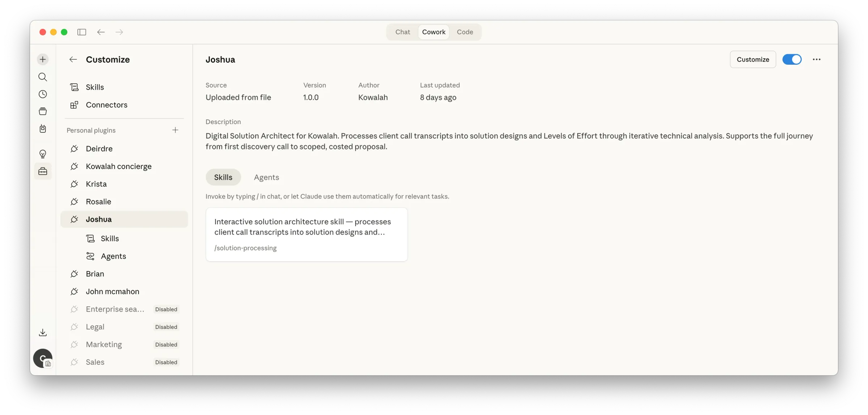868x415 pixels.
Task: Select the Kowalah concierge plugin
Action: tap(119, 166)
